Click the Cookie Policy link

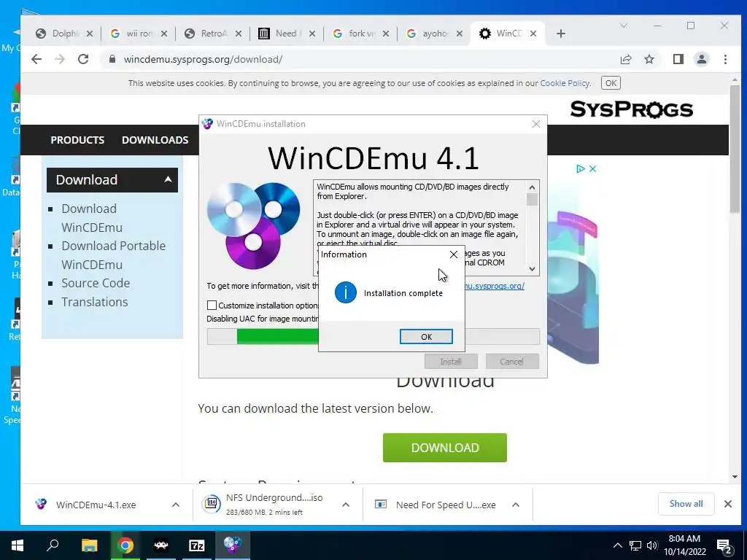click(x=565, y=83)
